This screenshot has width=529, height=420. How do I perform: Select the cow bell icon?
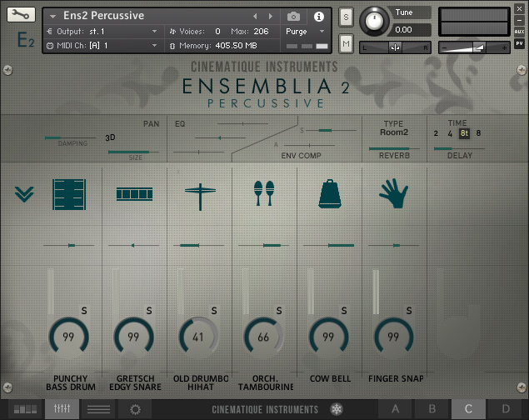coord(330,193)
